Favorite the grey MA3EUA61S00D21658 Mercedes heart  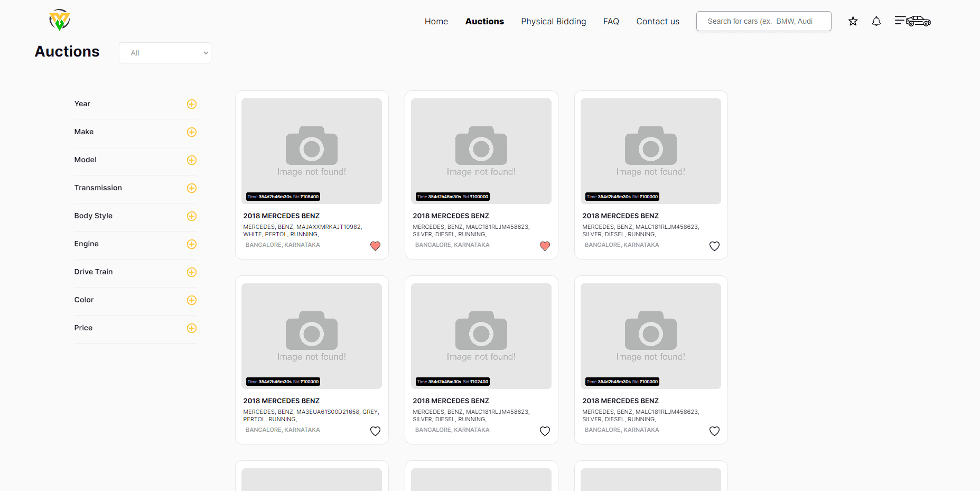(375, 431)
